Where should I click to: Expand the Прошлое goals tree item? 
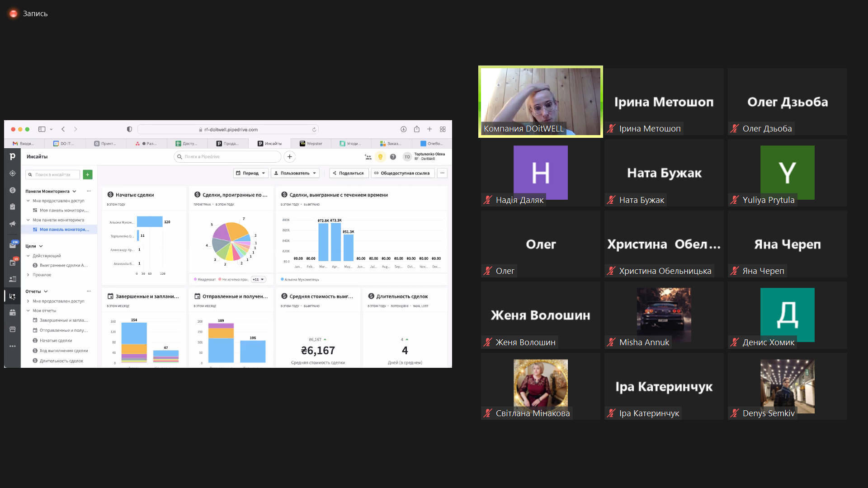(28, 275)
